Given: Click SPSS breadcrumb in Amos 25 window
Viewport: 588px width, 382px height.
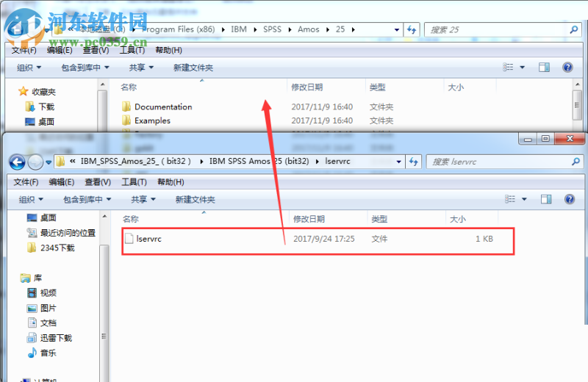Looking at the screenshot, I should pyautogui.click(x=272, y=29).
